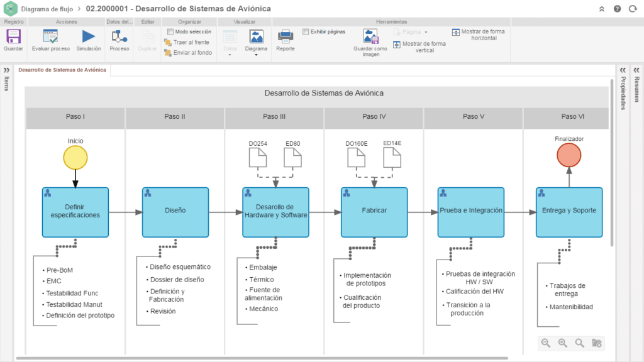
Task: Check the Exhibir páginas checkbox
Action: coord(306,31)
